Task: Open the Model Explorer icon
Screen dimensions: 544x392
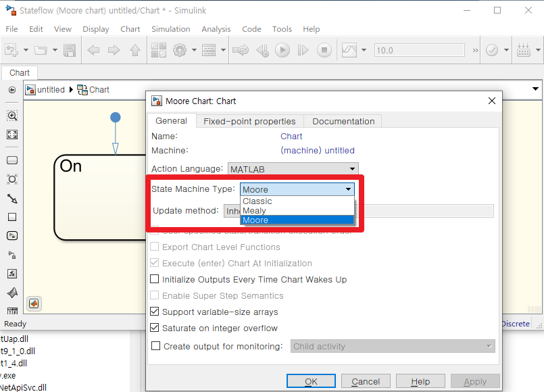Action: click(209, 50)
